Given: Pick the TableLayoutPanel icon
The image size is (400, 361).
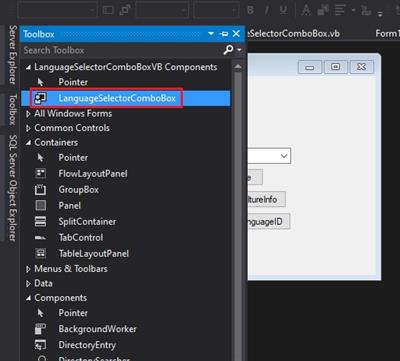Looking at the screenshot, I should (x=41, y=253).
